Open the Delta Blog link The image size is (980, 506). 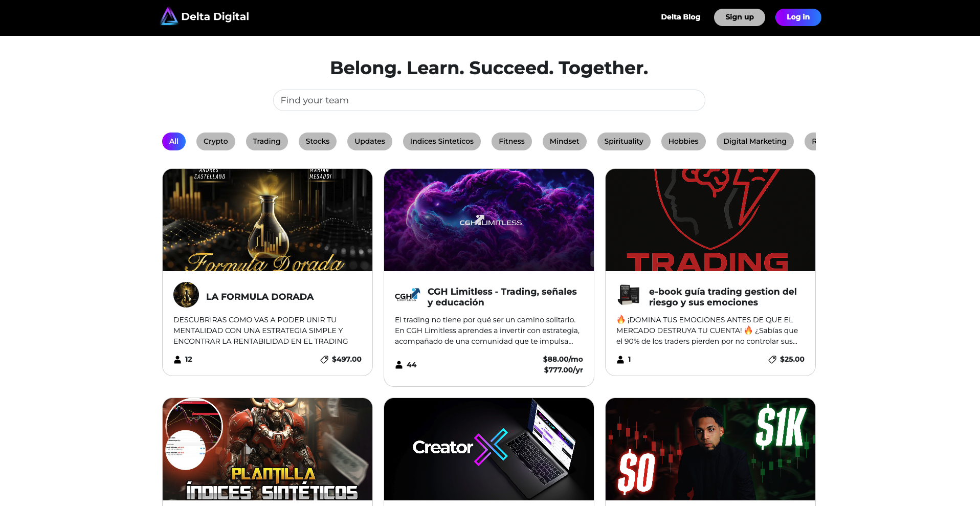click(681, 17)
